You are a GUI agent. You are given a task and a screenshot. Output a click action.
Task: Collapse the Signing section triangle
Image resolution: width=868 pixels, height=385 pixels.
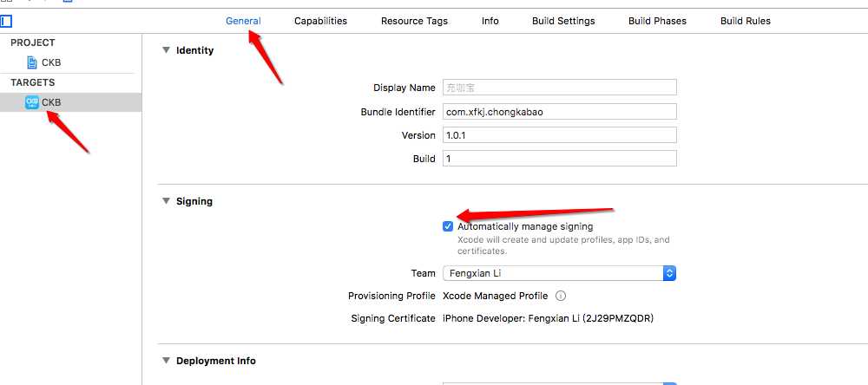coord(166,201)
